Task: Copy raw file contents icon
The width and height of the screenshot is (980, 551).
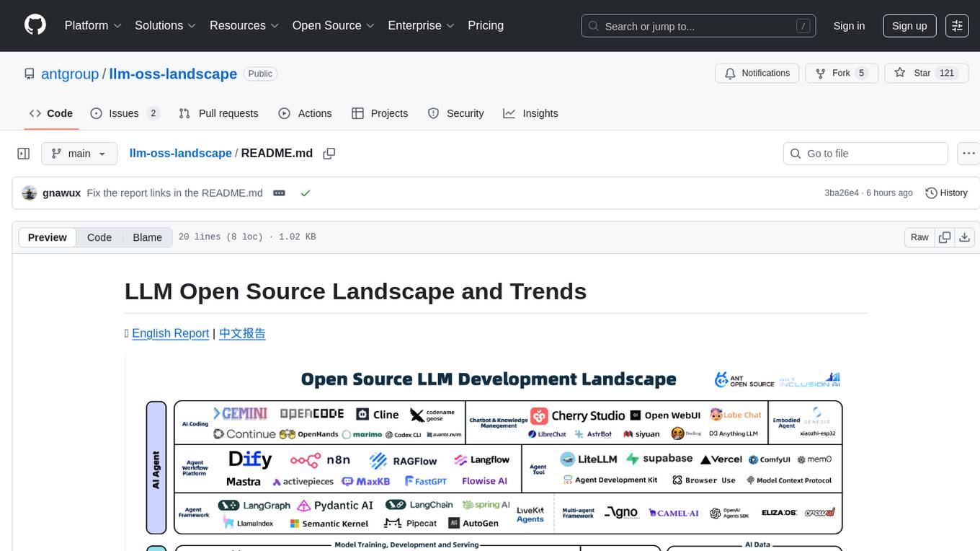Action: point(945,237)
